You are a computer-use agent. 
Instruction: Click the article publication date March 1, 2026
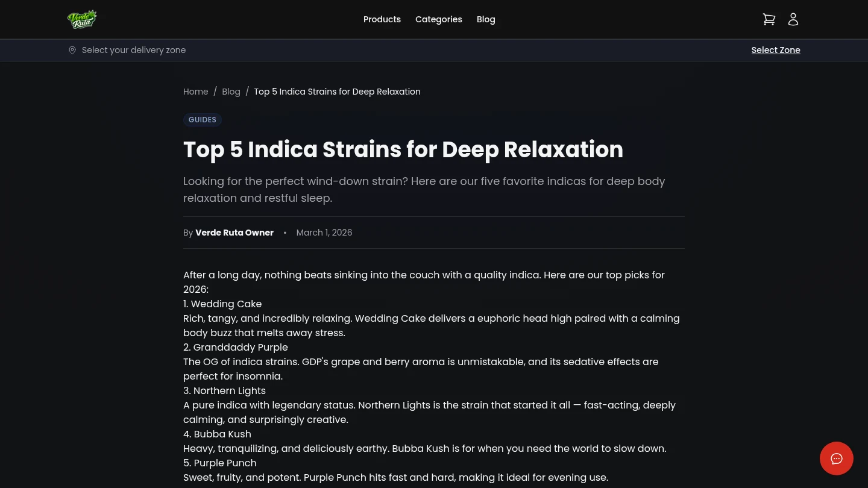[x=324, y=233]
